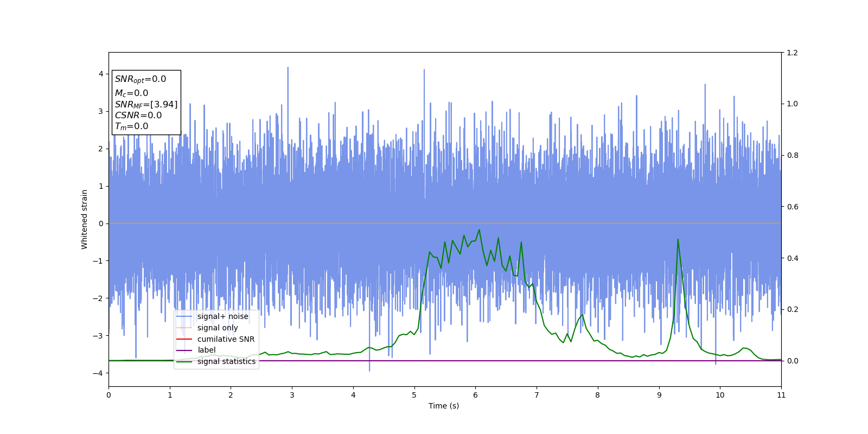Click the left y-axis tick label 0
868x434 pixels.
pos(101,224)
